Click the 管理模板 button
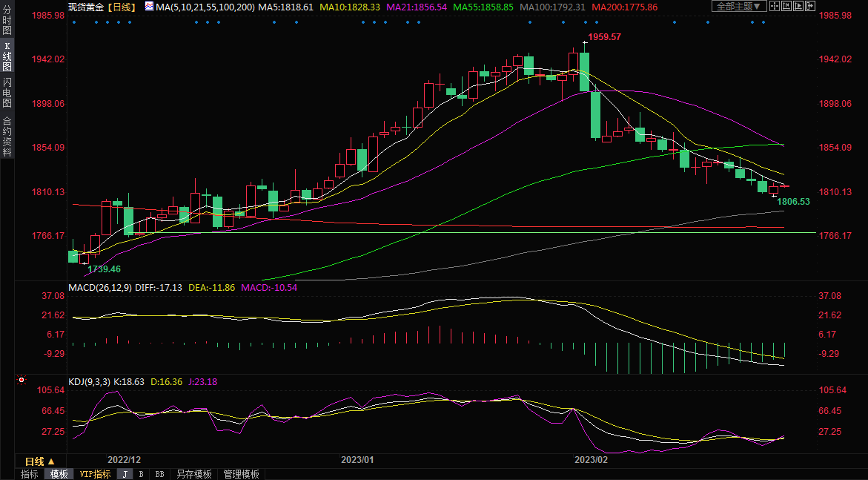This screenshot has height=480, width=868. (241, 474)
